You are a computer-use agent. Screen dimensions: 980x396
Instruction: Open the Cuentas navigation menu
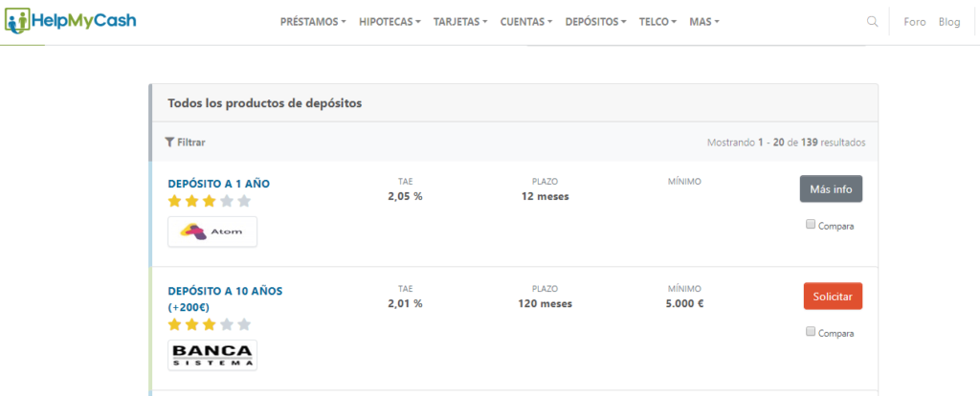pyautogui.click(x=526, y=21)
